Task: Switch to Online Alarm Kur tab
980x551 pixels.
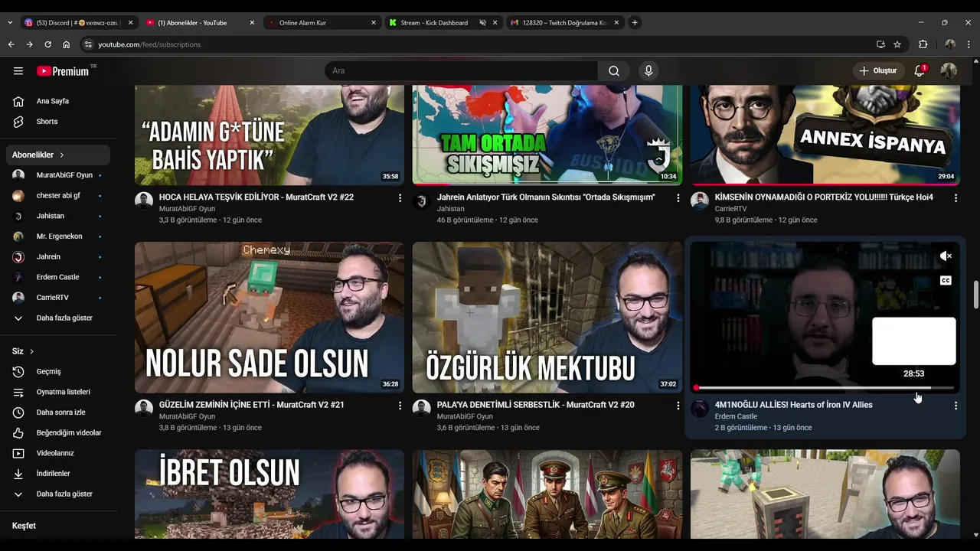Action: 322,23
